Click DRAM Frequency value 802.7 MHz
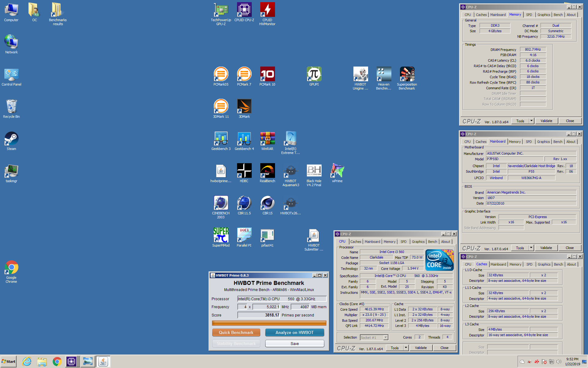This screenshot has width=588, height=368. tap(533, 49)
